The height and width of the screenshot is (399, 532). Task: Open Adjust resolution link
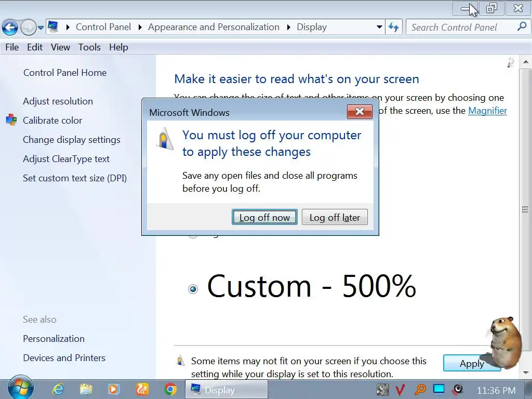coord(58,101)
